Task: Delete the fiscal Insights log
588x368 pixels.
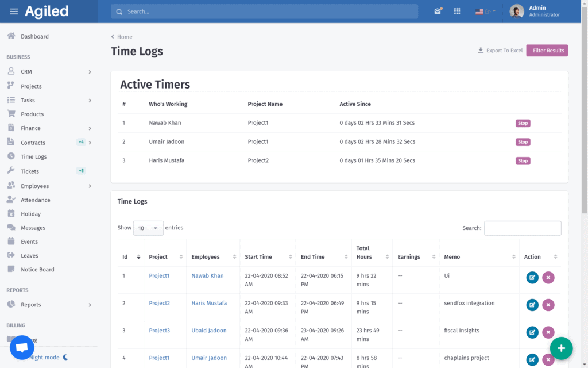Action: [548, 332]
